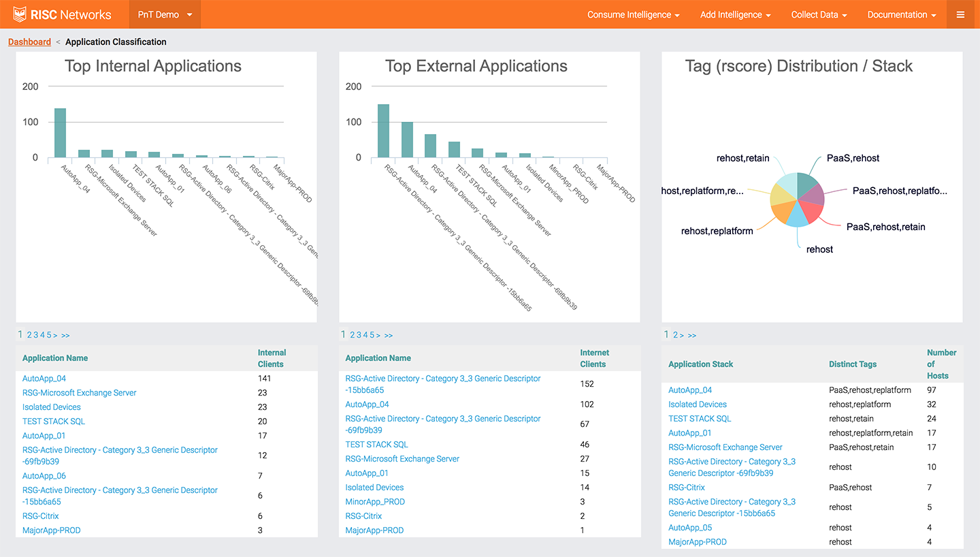
Task: Click the Application Stack column header
Action: pos(701,364)
